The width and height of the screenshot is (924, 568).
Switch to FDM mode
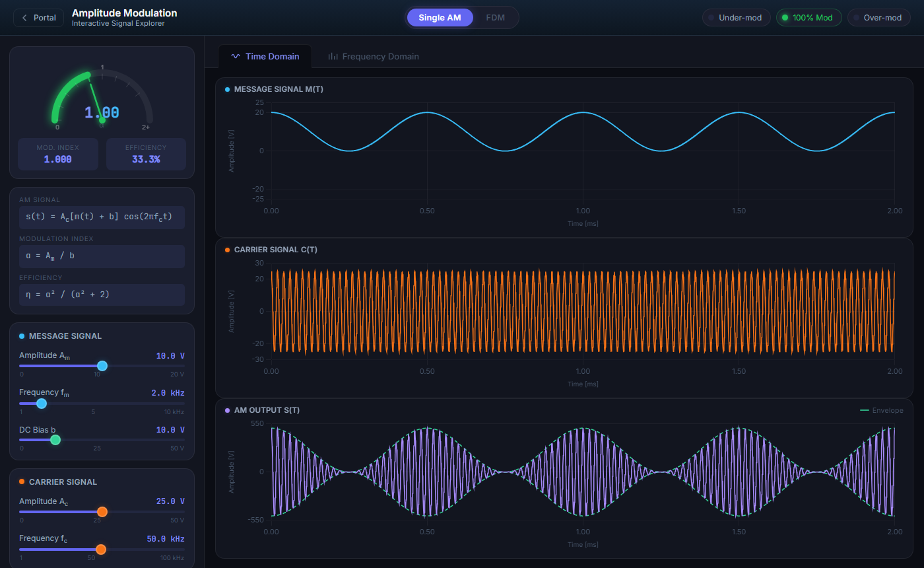coord(495,18)
